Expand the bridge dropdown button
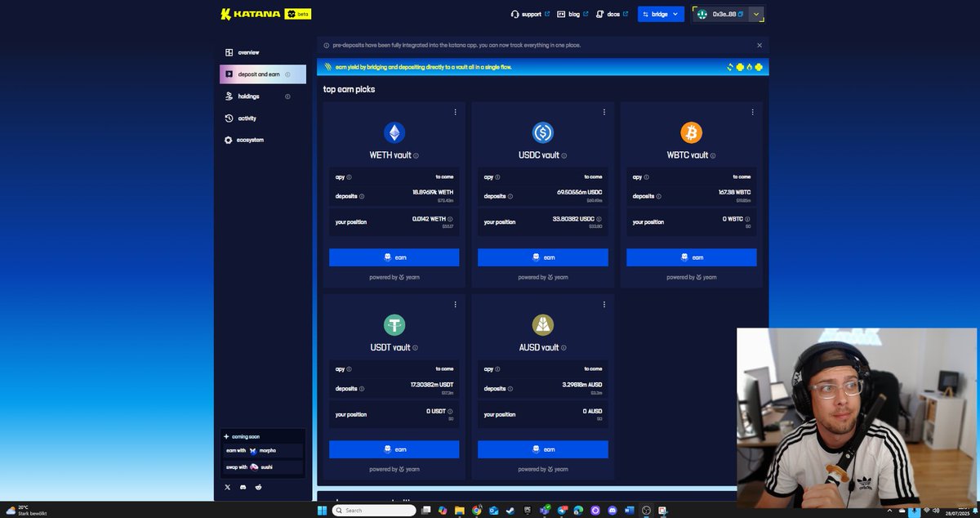The width and height of the screenshot is (980, 518). pyautogui.click(x=661, y=14)
